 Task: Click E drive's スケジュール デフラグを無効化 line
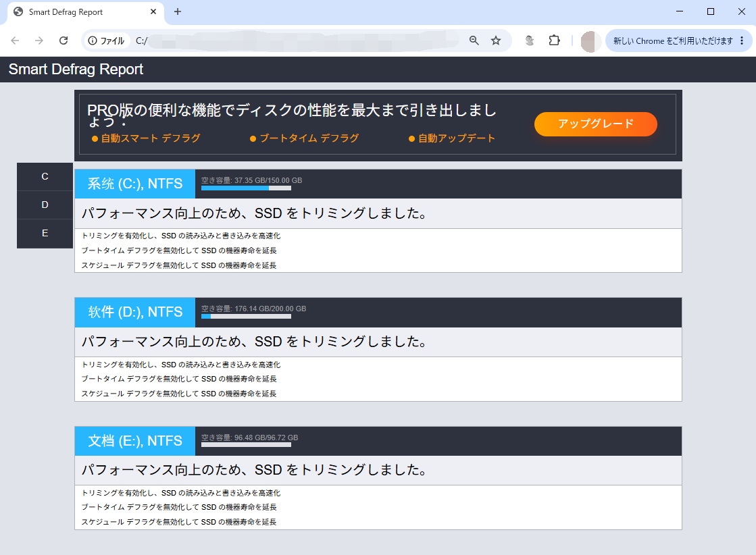[x=179, y=522]
